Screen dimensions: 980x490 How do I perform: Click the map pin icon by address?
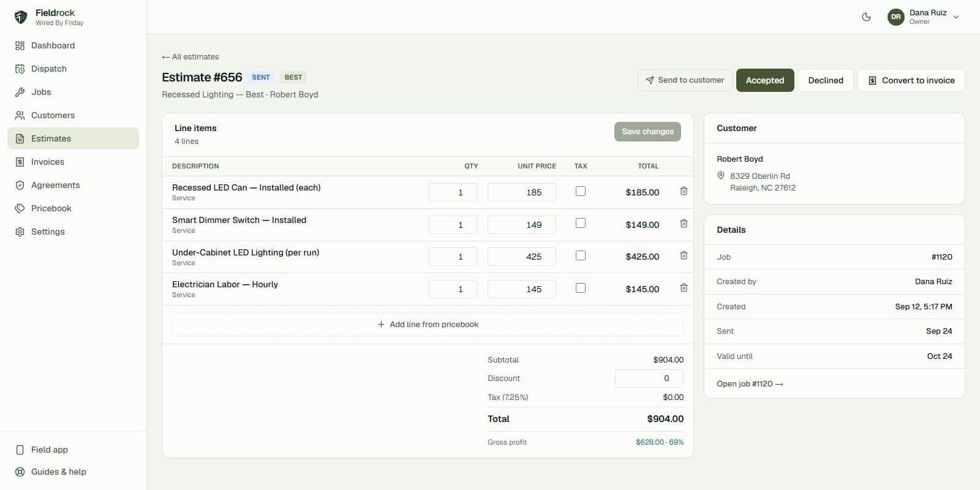[721, 176]
